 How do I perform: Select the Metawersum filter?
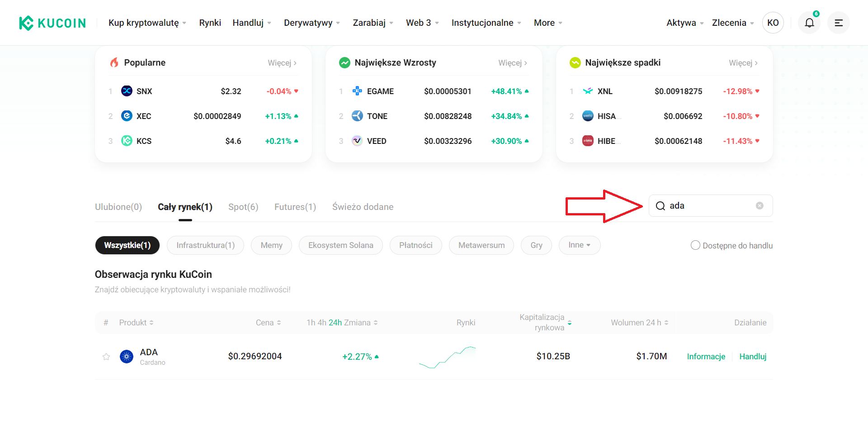pos(481,245)
